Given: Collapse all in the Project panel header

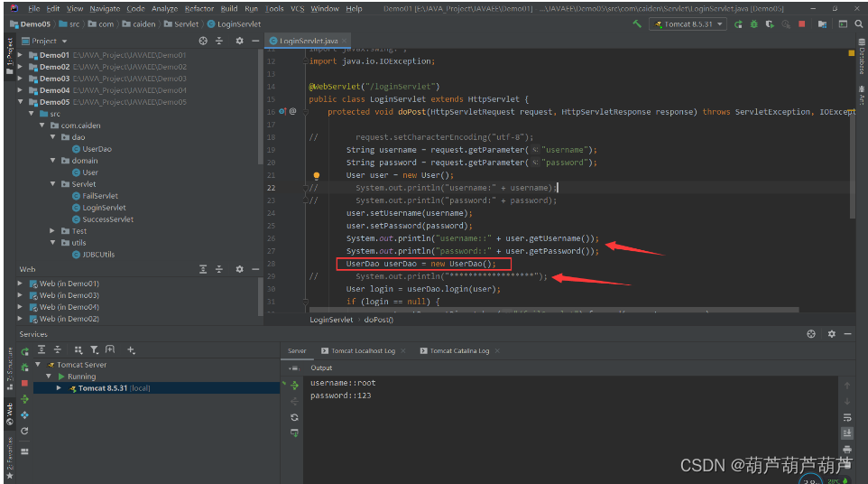Looking at the screenshot, I should tap(219, 41).
